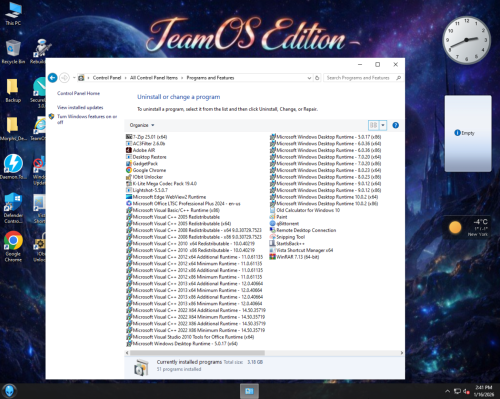Click the change view button
The width and height of the screenshot is (500, 399).
click(374, 125)
